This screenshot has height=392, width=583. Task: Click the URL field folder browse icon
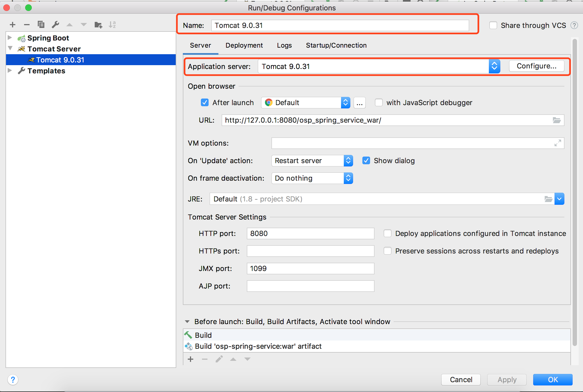tap(556, 120)
